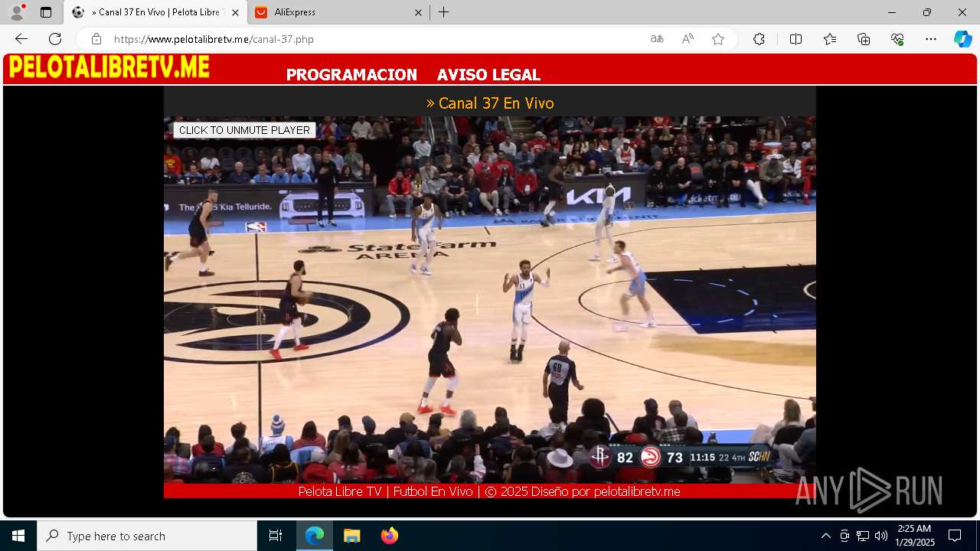Open the taskbar clock and date
This screenshot has height=551, width=980.
point(915,536)
